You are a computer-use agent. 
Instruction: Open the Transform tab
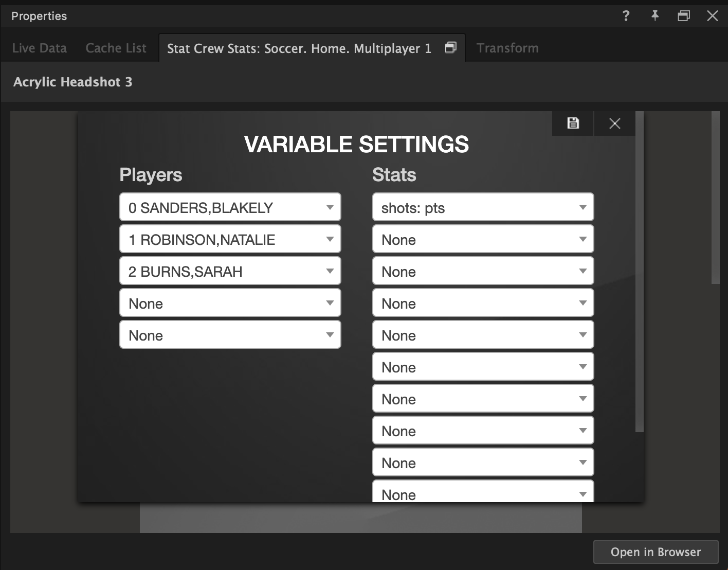point(507,47)
